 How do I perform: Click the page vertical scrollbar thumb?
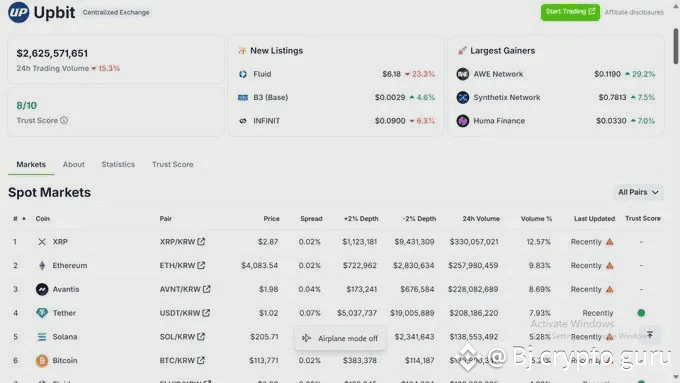tap(676, 46)
